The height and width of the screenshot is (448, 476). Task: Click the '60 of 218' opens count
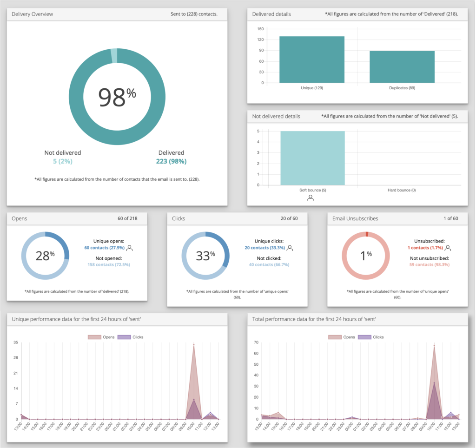[x=127, y=218]
